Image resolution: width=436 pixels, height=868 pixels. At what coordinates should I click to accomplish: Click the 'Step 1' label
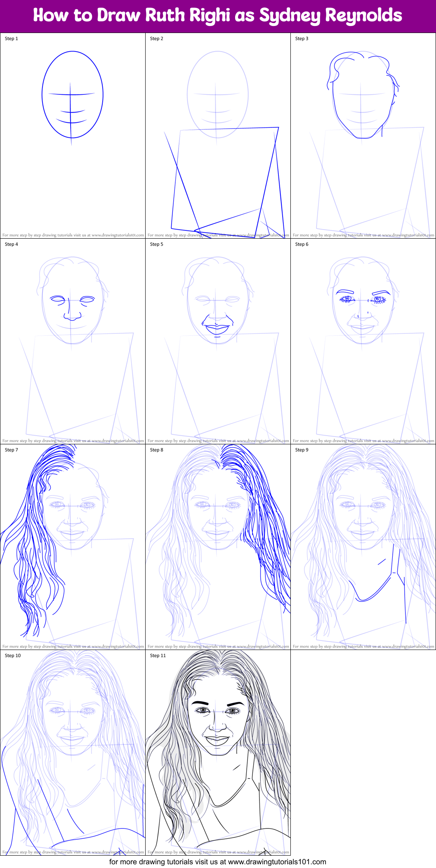pyautogui.click(x=12, y=39)
